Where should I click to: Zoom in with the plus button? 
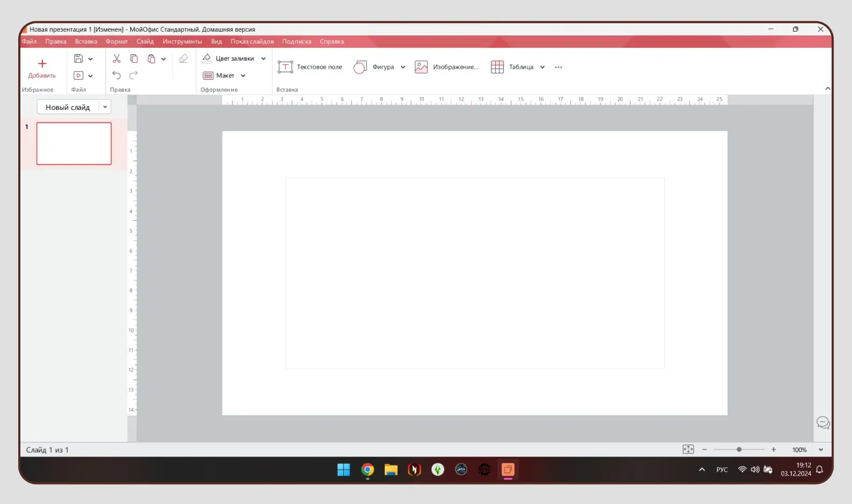click(774, 450)
